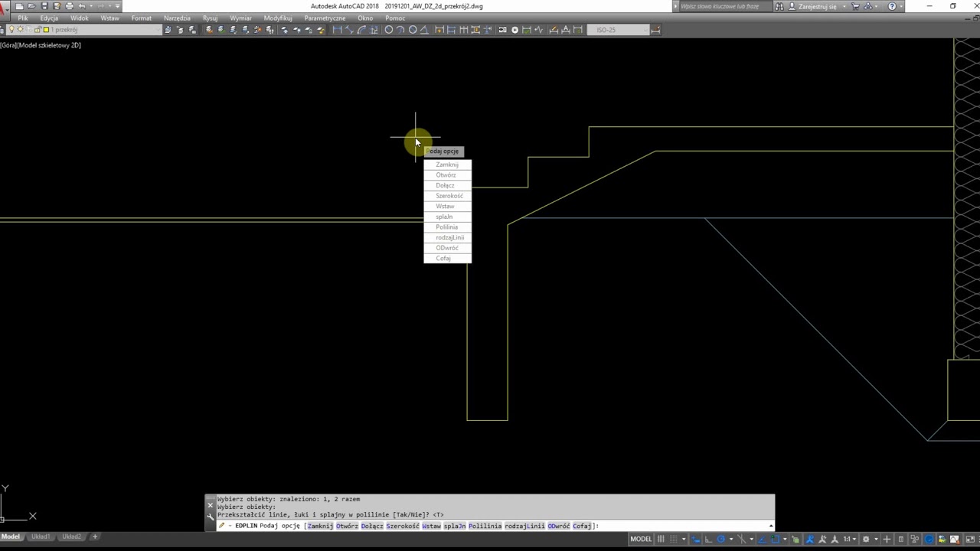This screenshot has height=551, width=980.
Task: Open the Plik menu
Action: [x=23, y=18]
